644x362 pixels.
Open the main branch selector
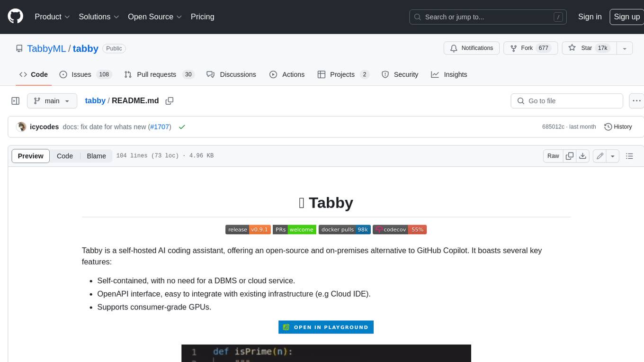coord(52,101)
